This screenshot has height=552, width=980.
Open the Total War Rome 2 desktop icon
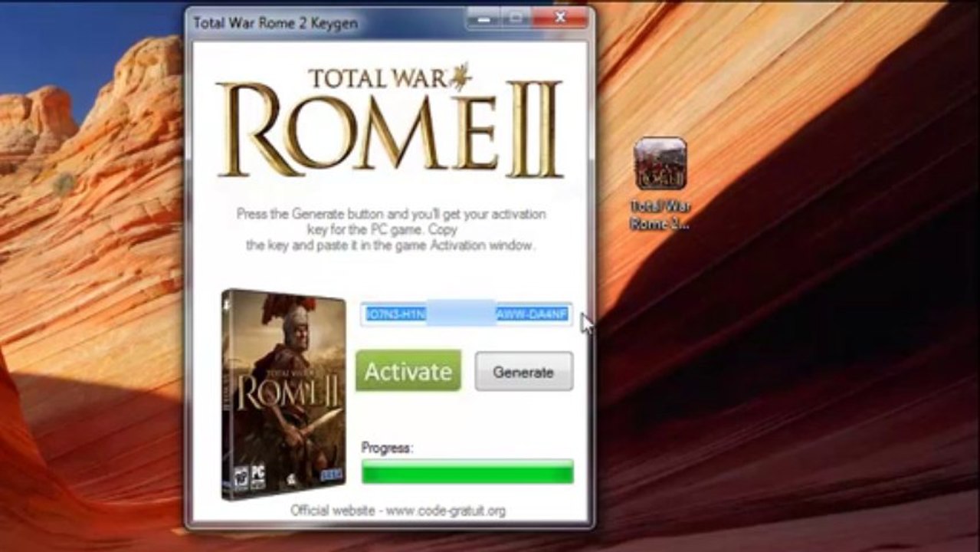point(660,184)
